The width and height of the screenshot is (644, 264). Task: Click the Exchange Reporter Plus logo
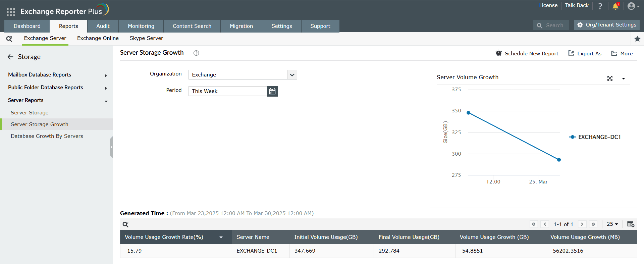click(x=65, y=10)
